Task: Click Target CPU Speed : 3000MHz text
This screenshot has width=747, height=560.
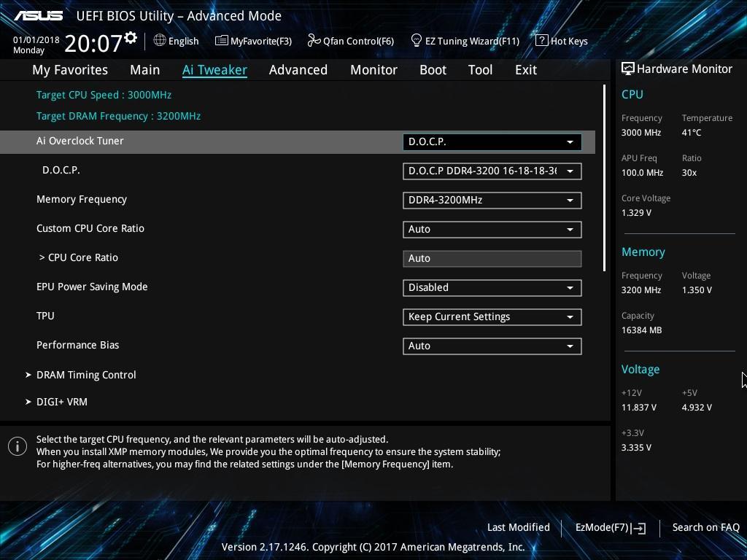Action: pos(104,95)
